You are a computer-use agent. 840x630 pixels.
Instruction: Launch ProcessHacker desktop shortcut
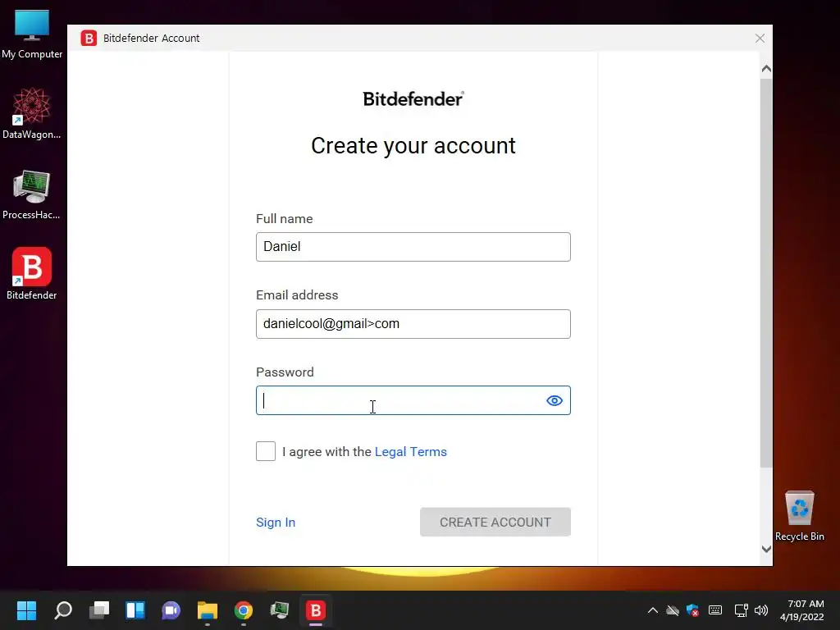pos(32,194)
